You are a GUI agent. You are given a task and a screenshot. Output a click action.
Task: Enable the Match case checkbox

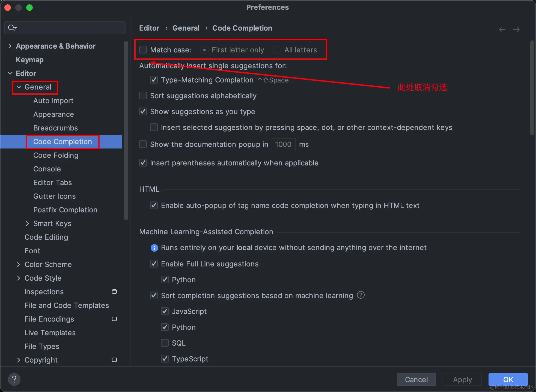[x=143, y=50]
